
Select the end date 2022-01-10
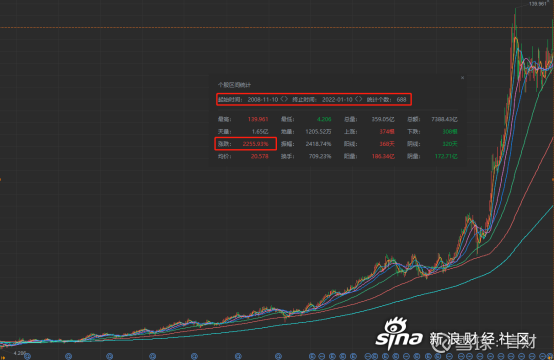coord(337,100)
